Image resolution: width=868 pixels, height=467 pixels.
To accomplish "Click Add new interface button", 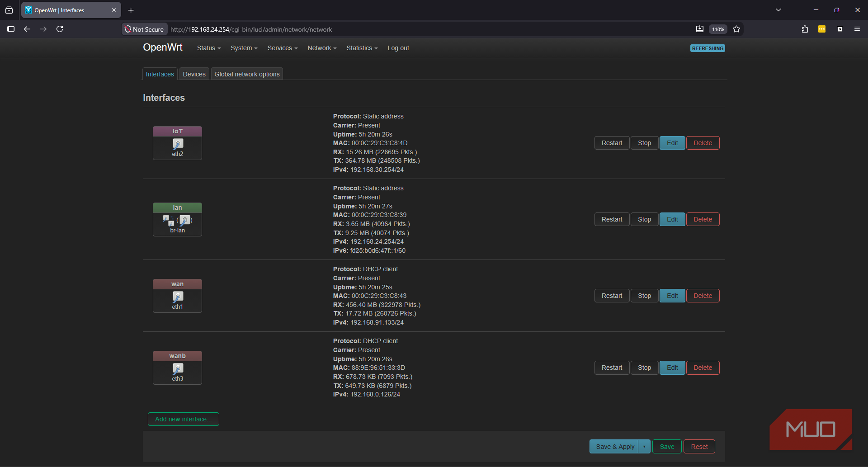I will (x=183, y=419).
